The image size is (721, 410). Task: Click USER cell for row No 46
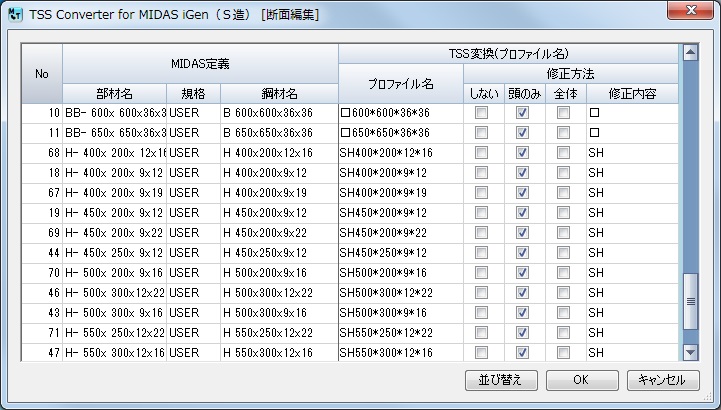point(193,293)
